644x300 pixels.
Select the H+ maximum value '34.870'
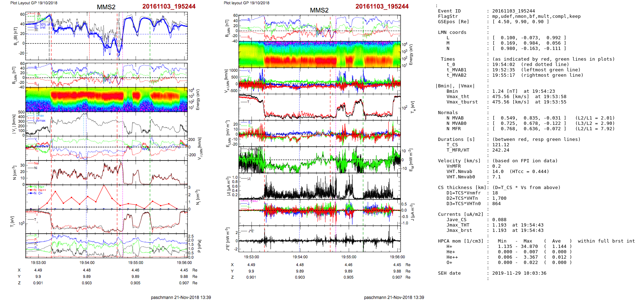[529, 246]
